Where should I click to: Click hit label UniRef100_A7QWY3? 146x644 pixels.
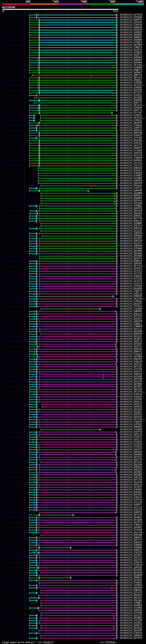coord(131,42)
